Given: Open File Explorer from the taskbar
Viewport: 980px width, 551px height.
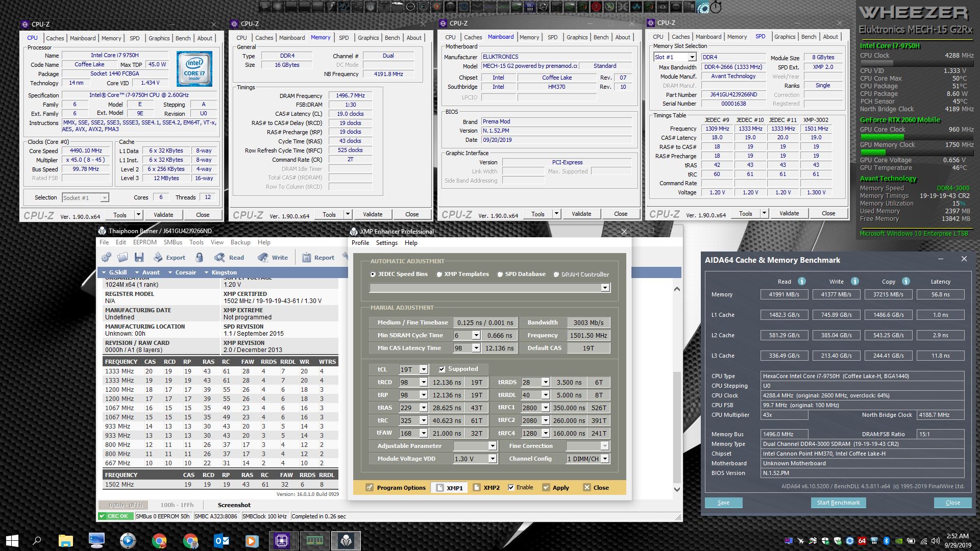Looking at the screenshot, I should [65, 540].
